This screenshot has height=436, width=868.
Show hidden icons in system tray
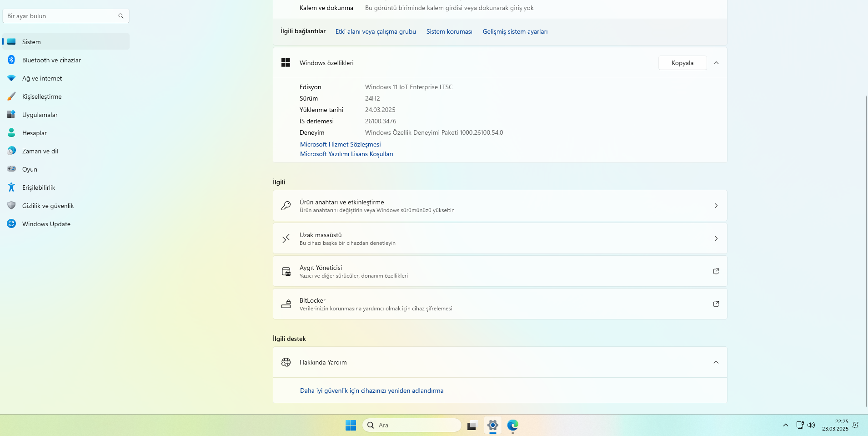[785, 425]
